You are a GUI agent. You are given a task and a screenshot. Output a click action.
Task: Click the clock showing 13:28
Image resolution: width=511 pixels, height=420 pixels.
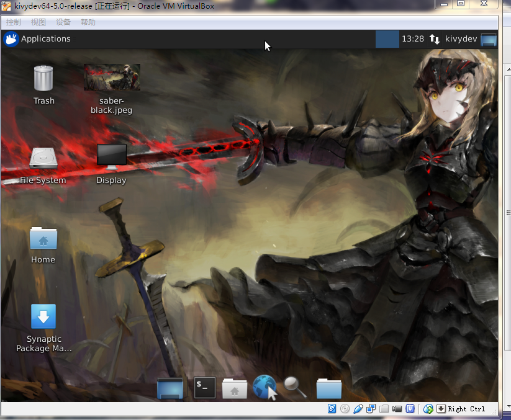coord(412,39)
